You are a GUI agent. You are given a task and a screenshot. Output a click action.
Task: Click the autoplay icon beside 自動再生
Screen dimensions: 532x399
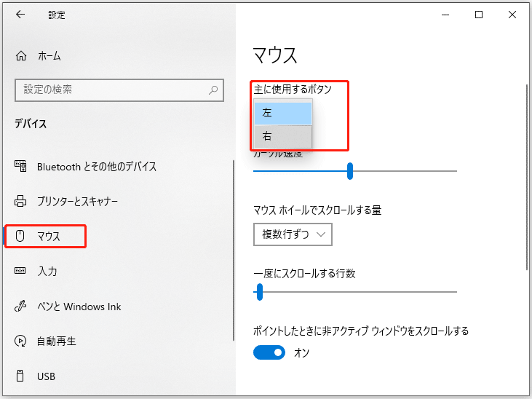point(20,341)
